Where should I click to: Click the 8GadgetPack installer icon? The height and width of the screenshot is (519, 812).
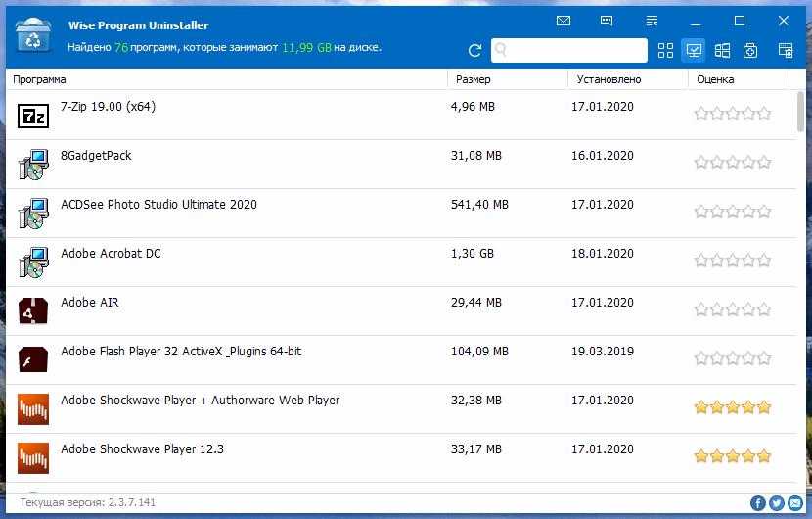pos(33,165)
